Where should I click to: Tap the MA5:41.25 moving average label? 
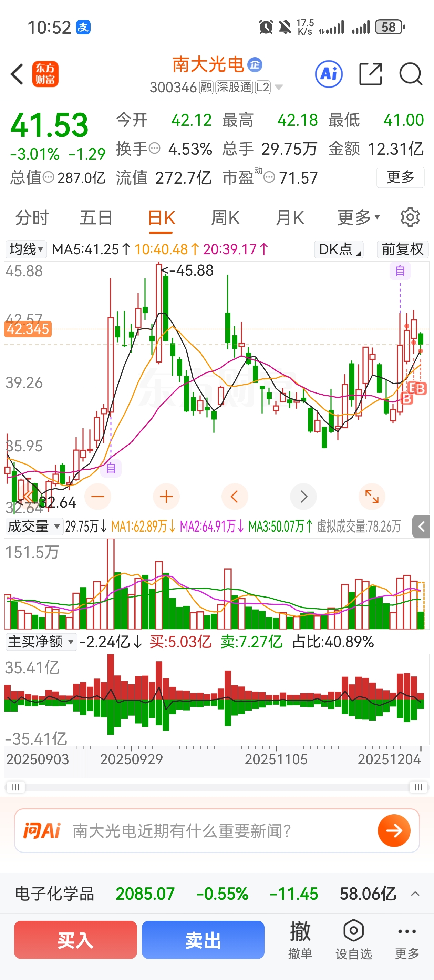pyautogui.click(x=91, y=249)
